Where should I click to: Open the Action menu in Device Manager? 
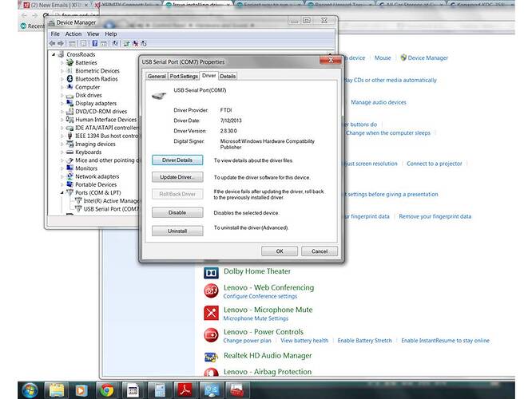[73, 34]
